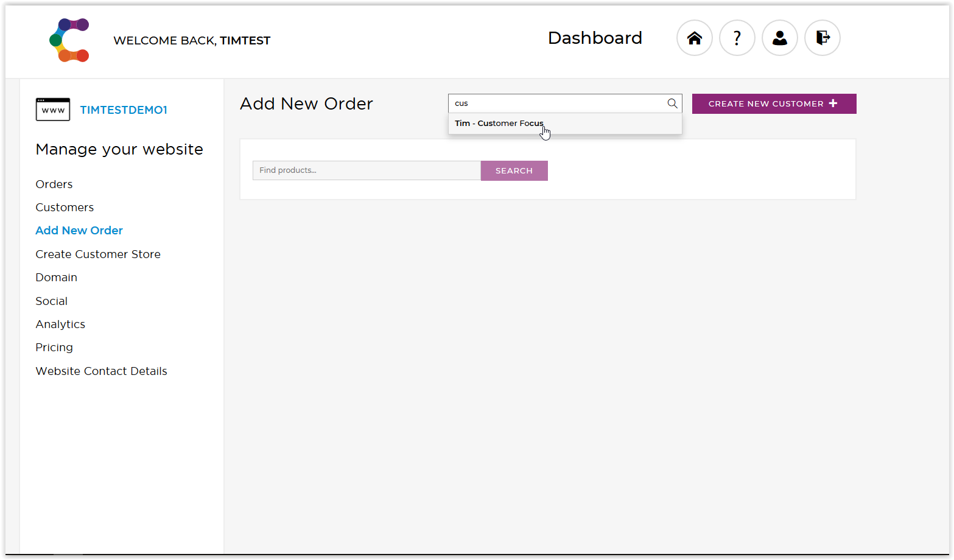Open Customers in sidebar menu
This screenshot has height=560, width=954.
[x=65, y=208]
